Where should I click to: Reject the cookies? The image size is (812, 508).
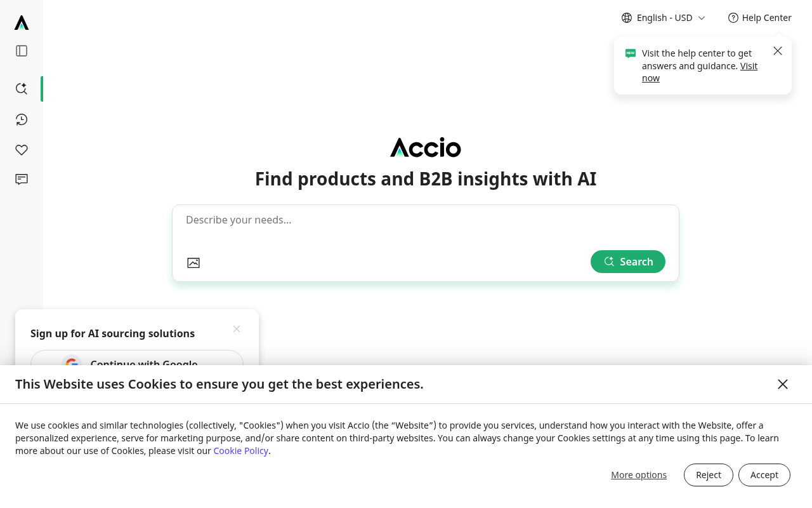708,474
